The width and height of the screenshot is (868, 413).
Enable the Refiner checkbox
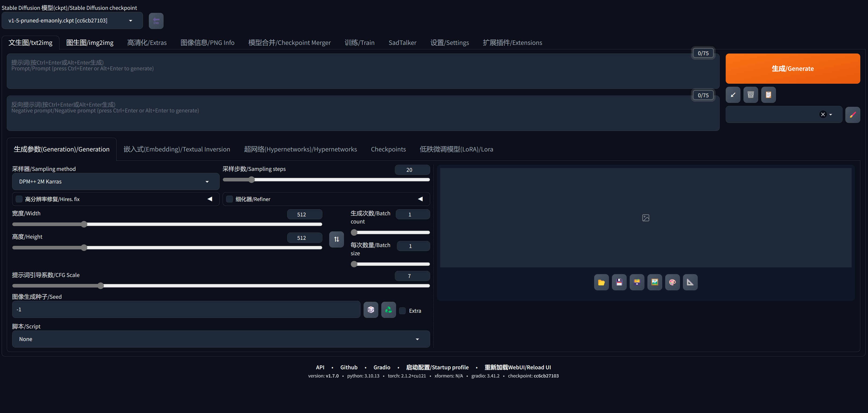point(229,199)
